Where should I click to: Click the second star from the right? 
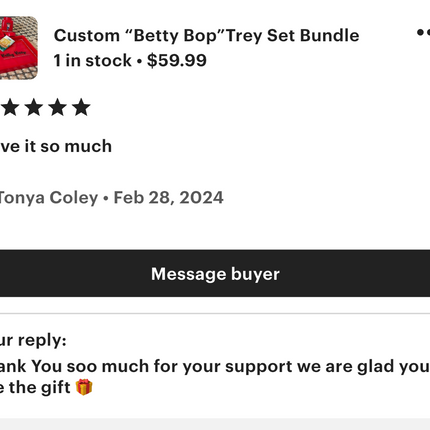[x=58, y=107]
